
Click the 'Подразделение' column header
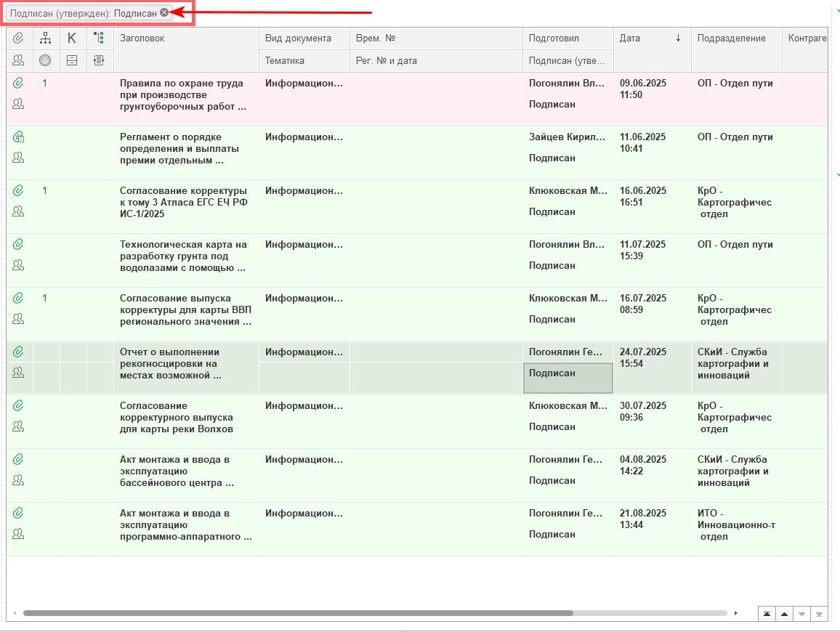click(735, 39)
